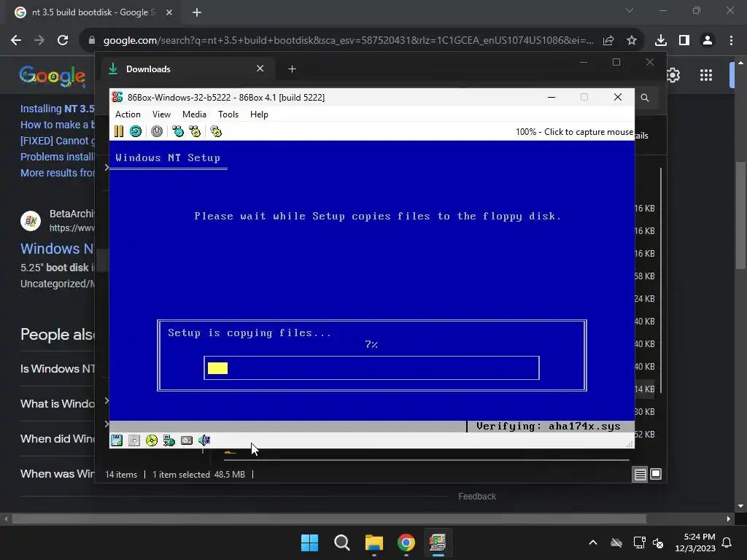The width and height of the screenshot is (747, 560).
Task: Open 'Installing NT 3.5' link
Action: click(x=57, y=109)
